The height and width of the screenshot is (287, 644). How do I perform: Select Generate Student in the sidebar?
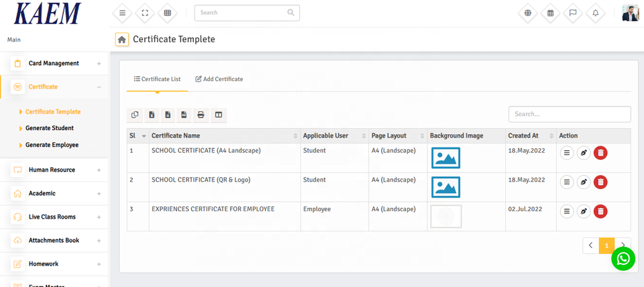pyautogui.click(x=50, y=128)
